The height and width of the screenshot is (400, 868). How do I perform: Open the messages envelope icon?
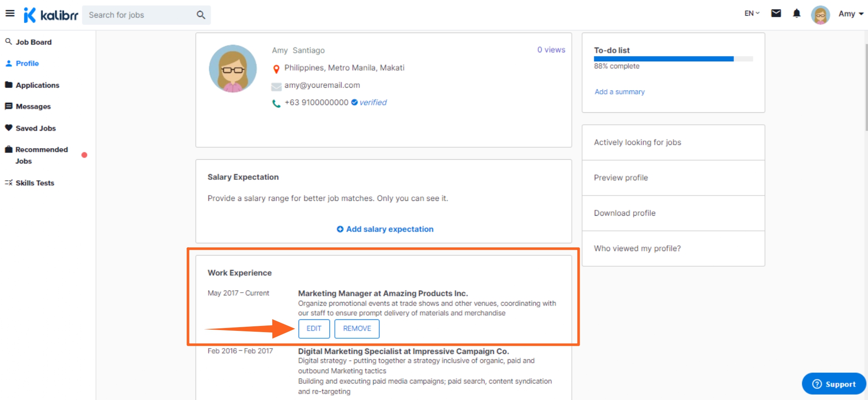pos(776,14)
